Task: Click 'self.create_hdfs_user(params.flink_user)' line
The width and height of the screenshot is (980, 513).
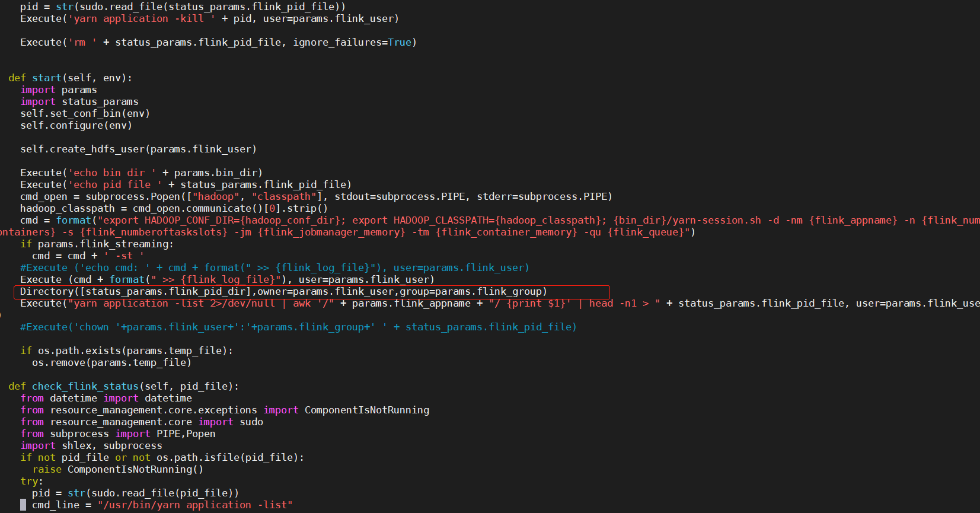Action: tap(138, 149)
